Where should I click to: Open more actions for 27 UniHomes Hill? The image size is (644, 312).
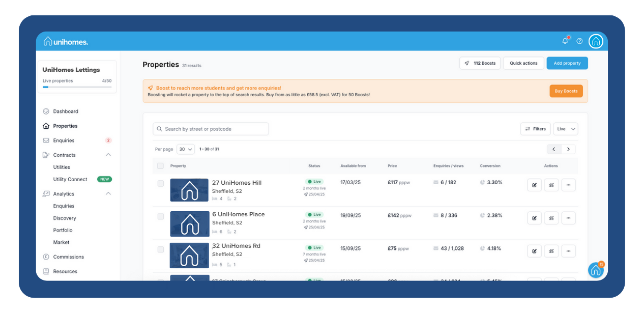point(568,185)
